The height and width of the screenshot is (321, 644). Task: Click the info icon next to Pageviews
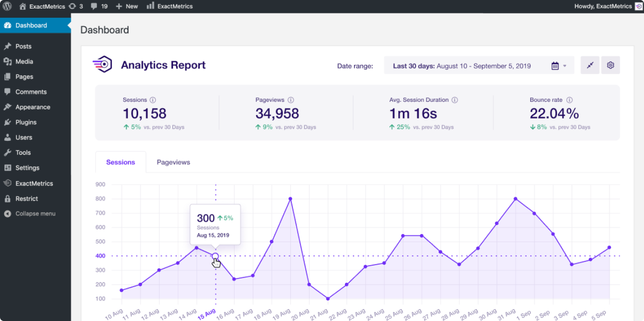pyautogui.click(x=290, y=100)
